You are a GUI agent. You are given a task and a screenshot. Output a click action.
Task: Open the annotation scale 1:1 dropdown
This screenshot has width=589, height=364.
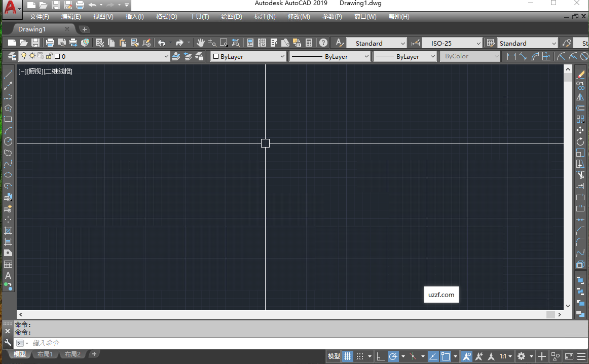[x=505, y=356]
